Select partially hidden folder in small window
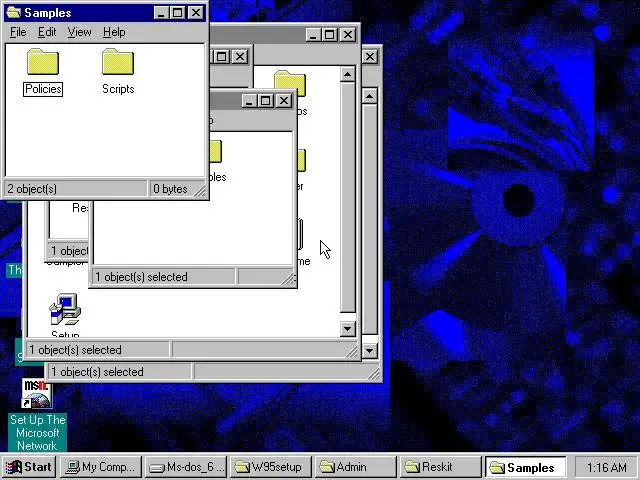Screen dimensions: 640x480 (216, 151)
